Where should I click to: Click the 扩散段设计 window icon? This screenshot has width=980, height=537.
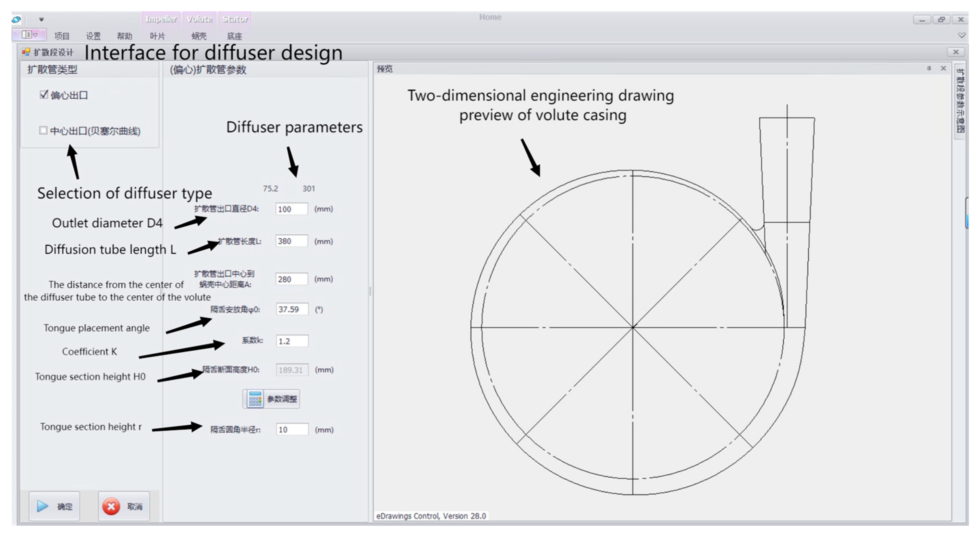point(26,52)
